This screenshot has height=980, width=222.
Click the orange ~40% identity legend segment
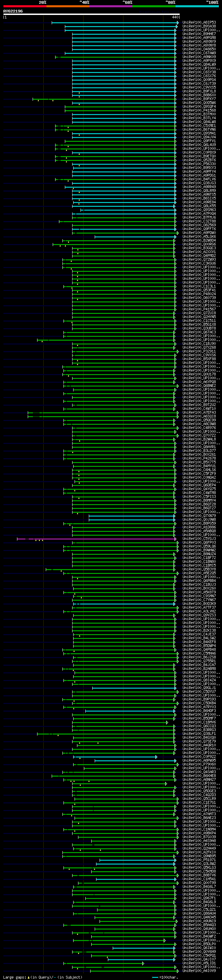click(68, 6)
